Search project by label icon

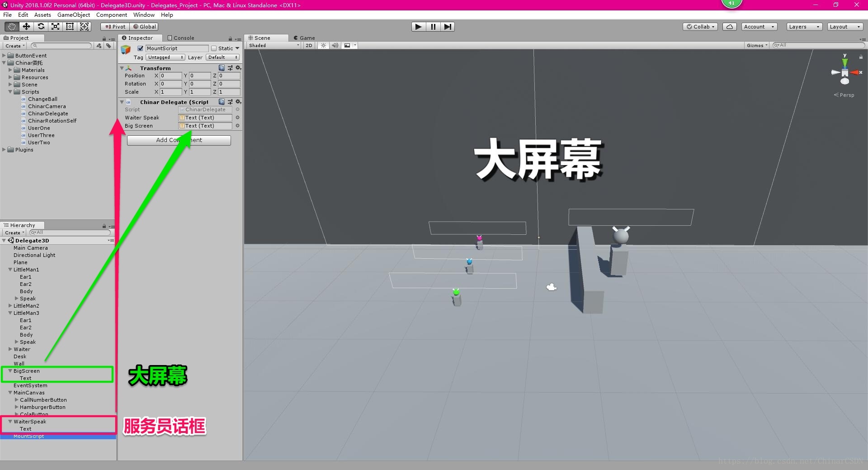[108, 46]
